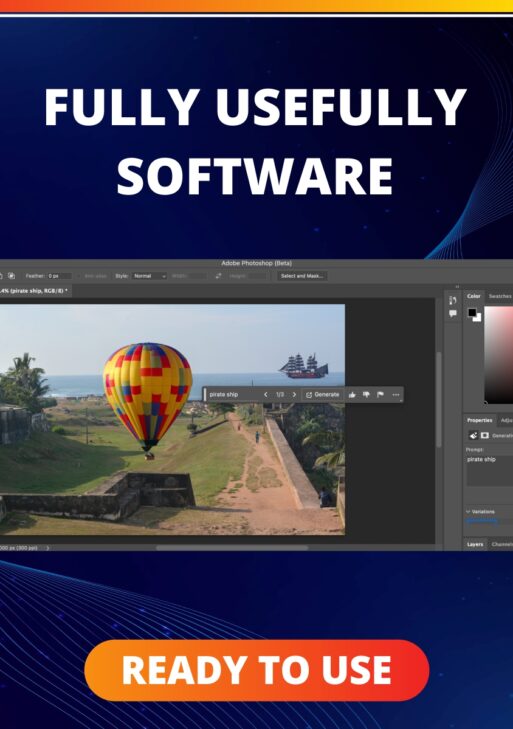Open the Style dropdown set to Normal
Image resolution: width=513 pixels, height=729 pixels.
tap(149, 276)
